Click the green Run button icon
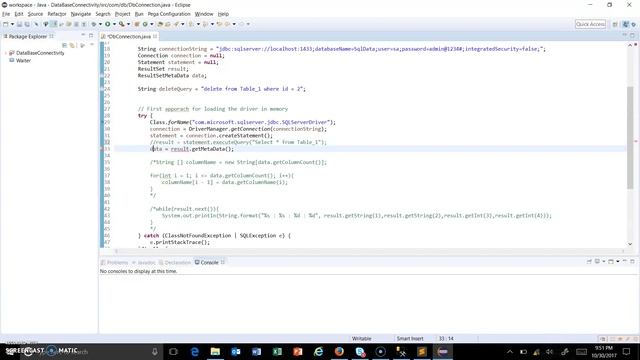Viewport: 640px width, 360px height. pos(108,24)
